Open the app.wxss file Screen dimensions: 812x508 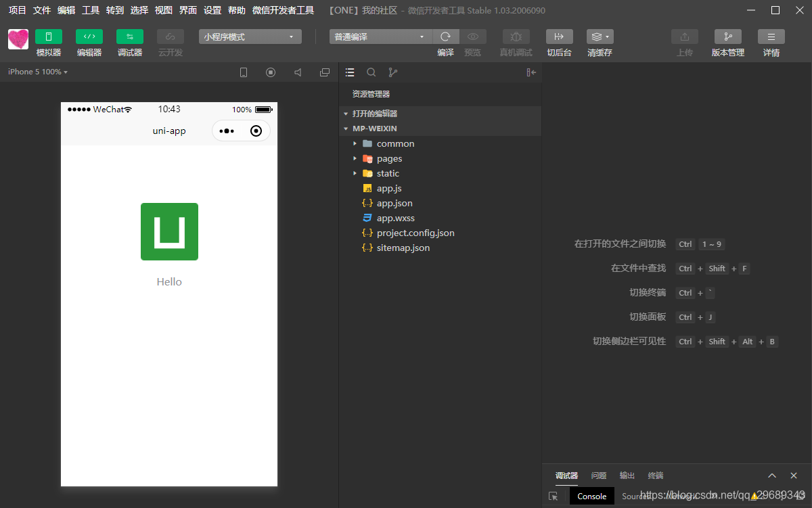(x=440, y=218)
